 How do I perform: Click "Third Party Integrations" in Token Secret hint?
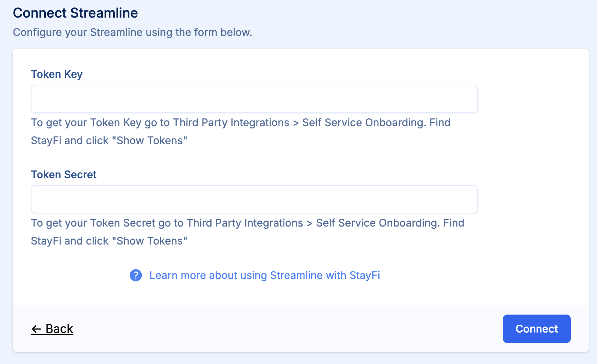click(245, 223)
